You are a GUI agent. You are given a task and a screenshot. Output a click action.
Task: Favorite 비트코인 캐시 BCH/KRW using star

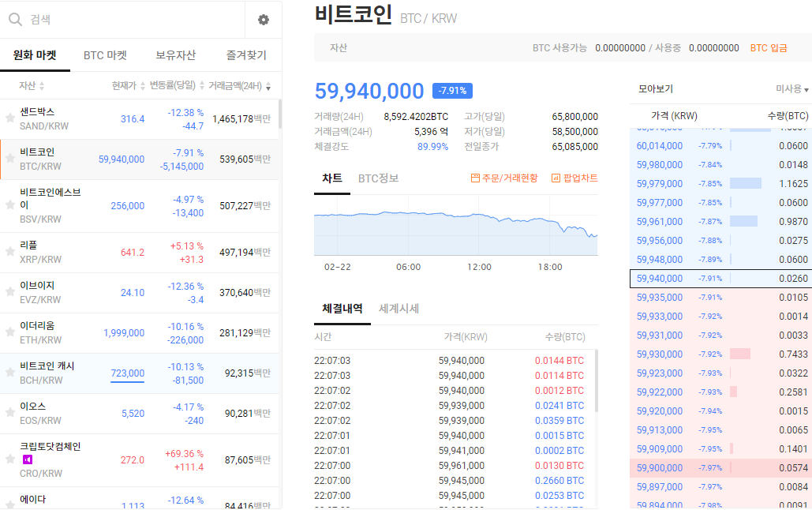click(x=9, y=373)
